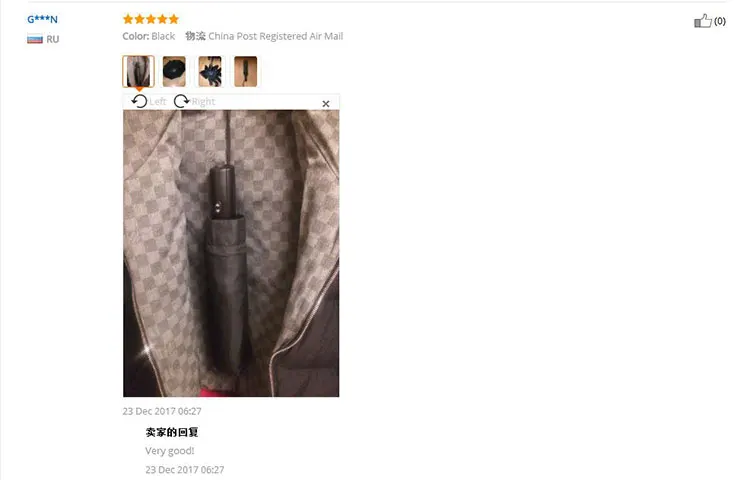Open the third review photo thumbnail

[x=210, y=71]
